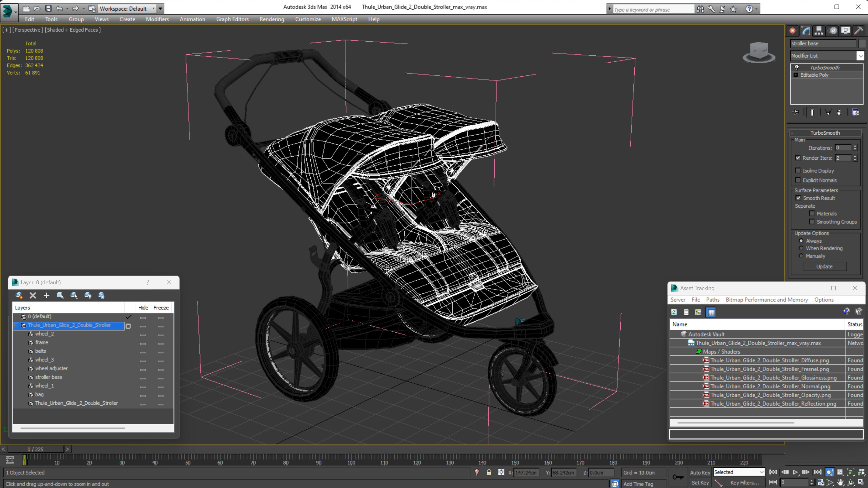The width and height of the screenshot is (868, 488).
Task: Open the Display command panel tab
Action: coord(845,31)
